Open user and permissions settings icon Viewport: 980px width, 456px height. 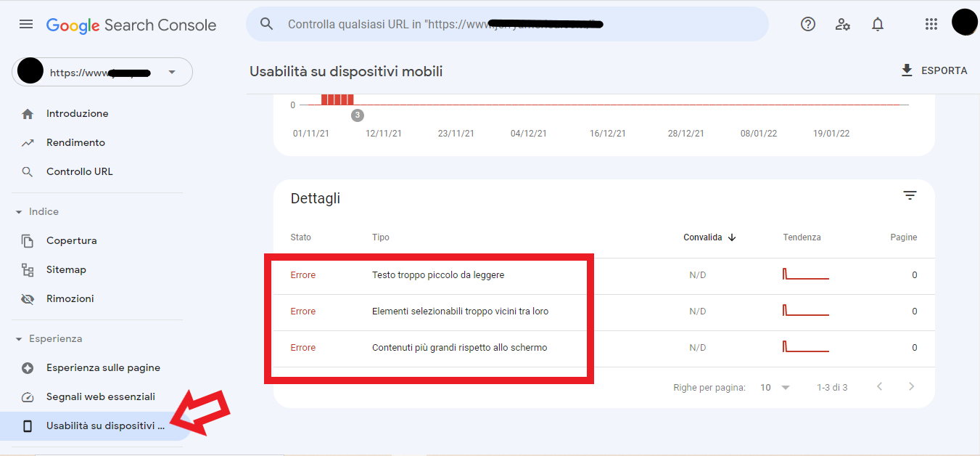click(842, 25)
